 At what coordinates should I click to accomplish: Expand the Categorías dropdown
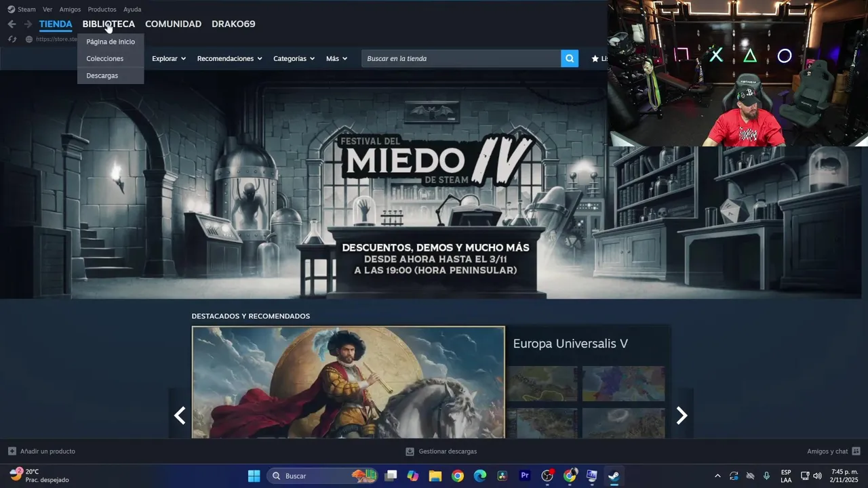pyautogui.click(x=294, y=58)
